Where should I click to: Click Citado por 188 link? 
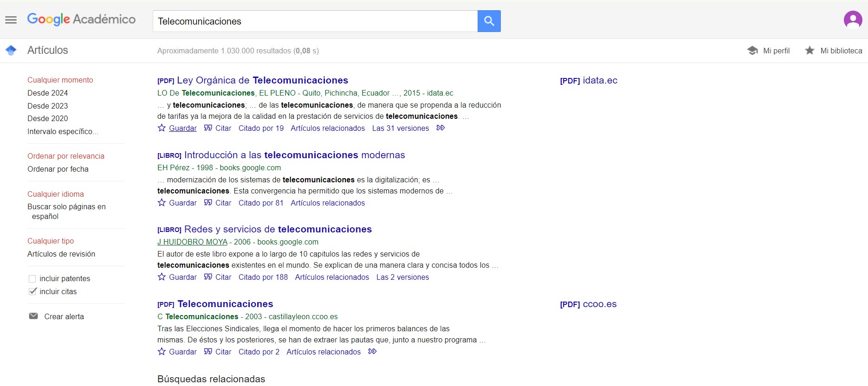point(263,277)
